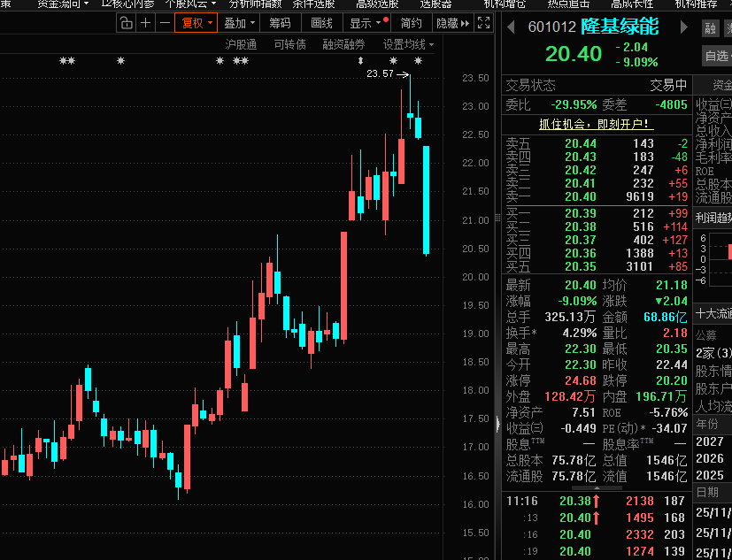Image resolution: width=732 pixels, height=560 pixels.
Task: Click the crop-frame icon left of the plus
Action: click(x=127, y=23)
